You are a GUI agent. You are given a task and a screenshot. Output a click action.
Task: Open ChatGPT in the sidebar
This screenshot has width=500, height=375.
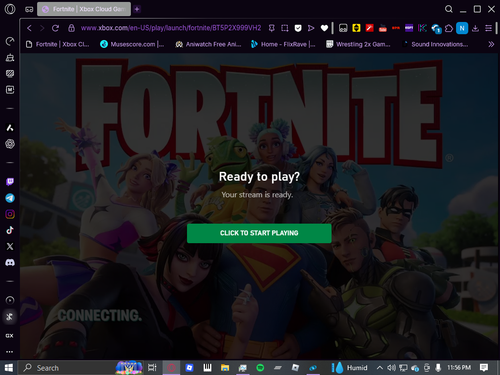coord(10,144)
